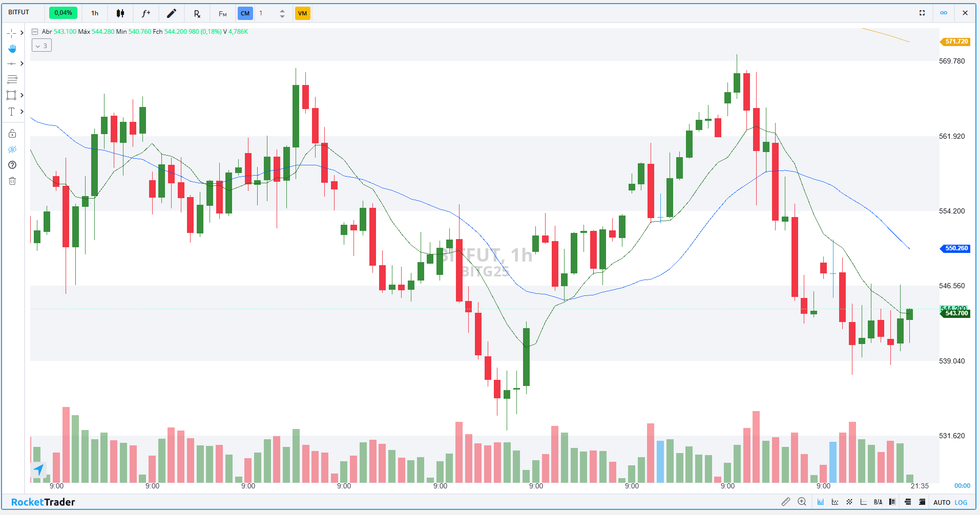Toggle drawings visibility with the eye icon
980x515 pixels.
tap(12, 149)
